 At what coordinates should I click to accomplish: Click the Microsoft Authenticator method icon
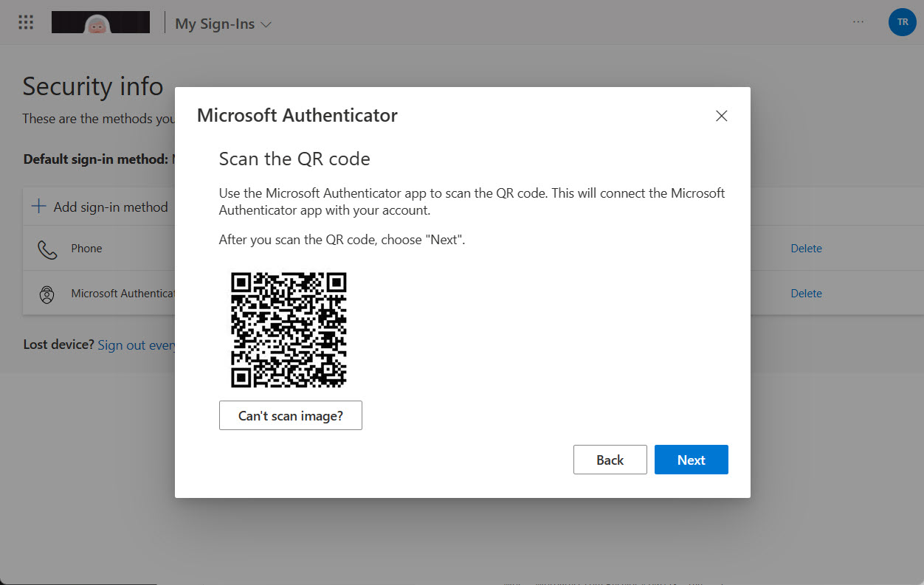click(x=47, y=294)
